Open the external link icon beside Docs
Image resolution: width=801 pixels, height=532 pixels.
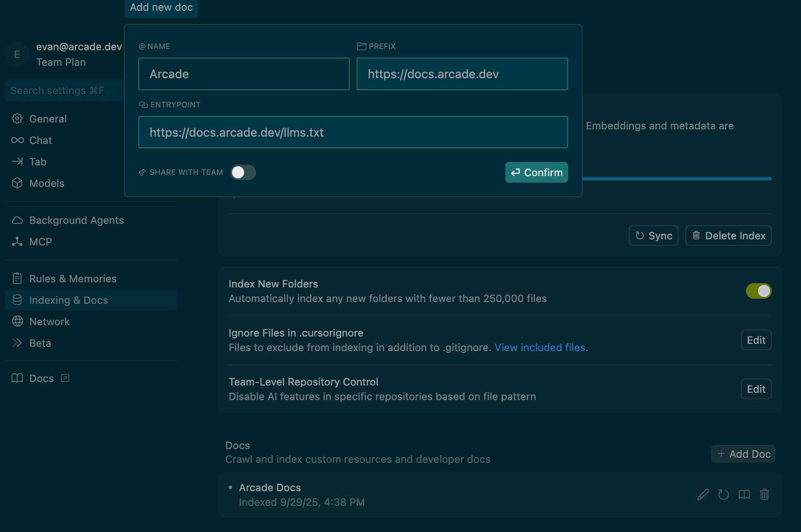click(65, 378)
